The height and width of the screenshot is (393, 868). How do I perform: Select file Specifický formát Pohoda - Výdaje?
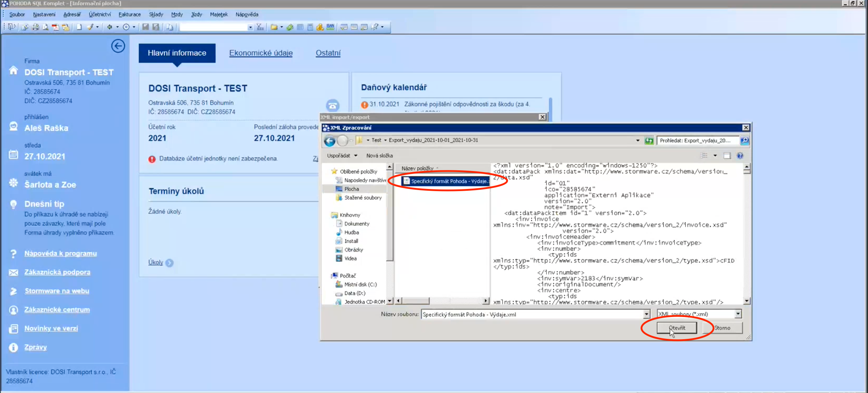point(446,181)
